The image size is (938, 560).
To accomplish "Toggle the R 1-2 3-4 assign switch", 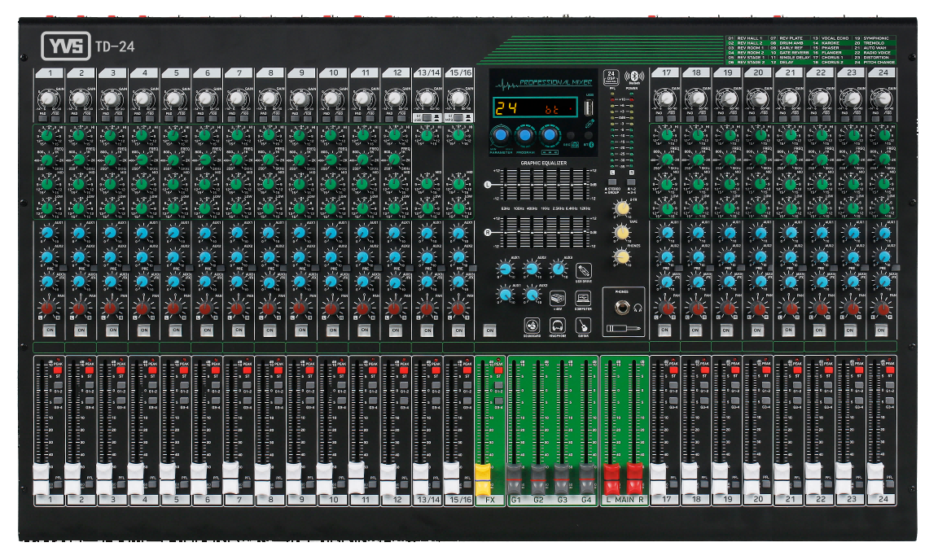I will pos(632,182).
